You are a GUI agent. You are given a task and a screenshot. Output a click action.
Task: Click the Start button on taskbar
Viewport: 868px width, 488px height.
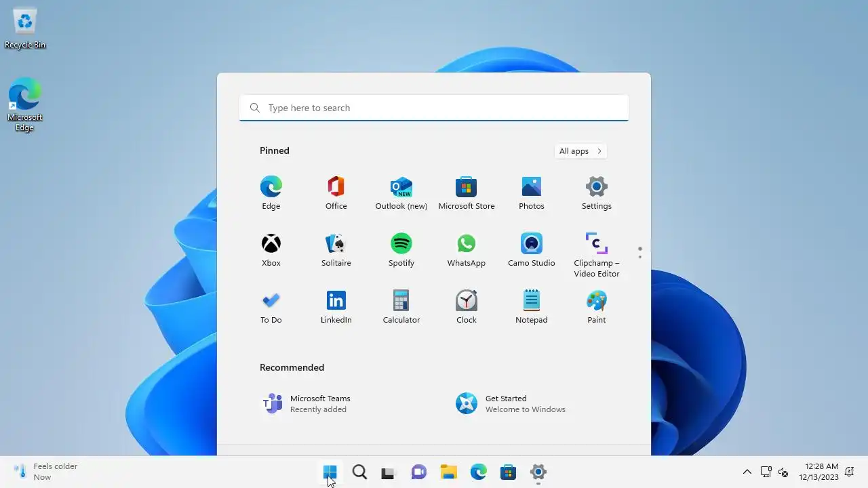pyautogui.click(x=330, y=472)
